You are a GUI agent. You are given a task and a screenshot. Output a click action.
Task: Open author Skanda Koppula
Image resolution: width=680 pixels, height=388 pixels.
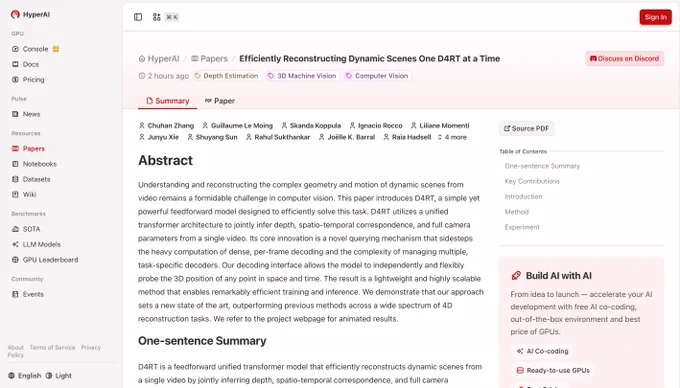[x=311, y=125]
